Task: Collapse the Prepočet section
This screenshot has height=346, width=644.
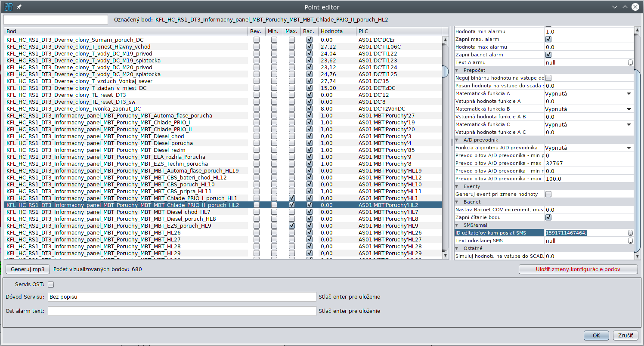Action: pos(457,70)
